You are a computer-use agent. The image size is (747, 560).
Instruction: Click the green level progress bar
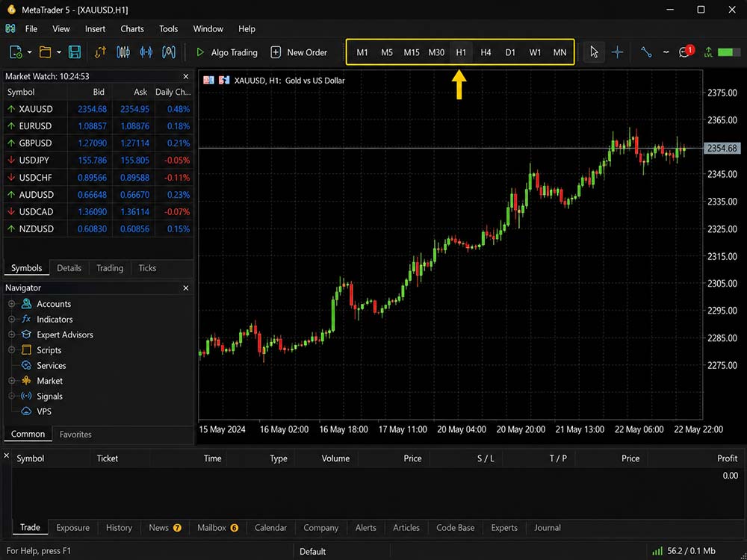coord(729,52)
